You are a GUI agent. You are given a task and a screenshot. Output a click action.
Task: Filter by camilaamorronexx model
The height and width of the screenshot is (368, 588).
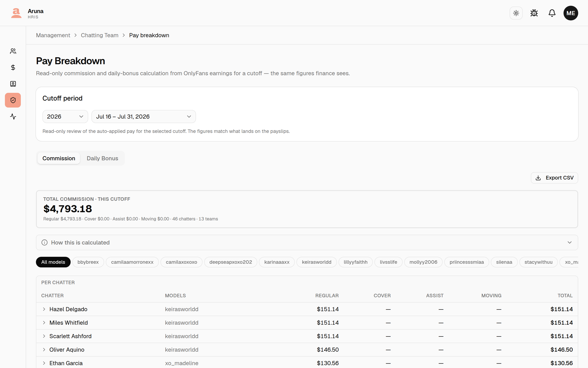coord(132,262)
